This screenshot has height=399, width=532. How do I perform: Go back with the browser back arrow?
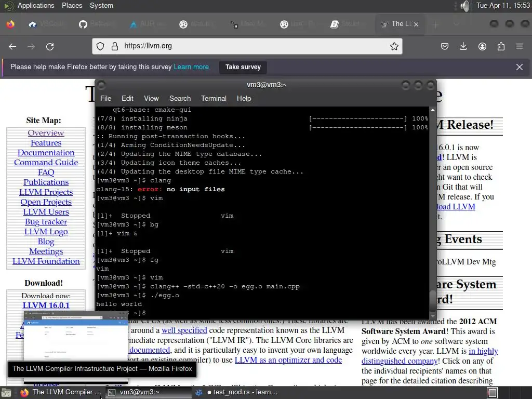(x=12, y=46)
